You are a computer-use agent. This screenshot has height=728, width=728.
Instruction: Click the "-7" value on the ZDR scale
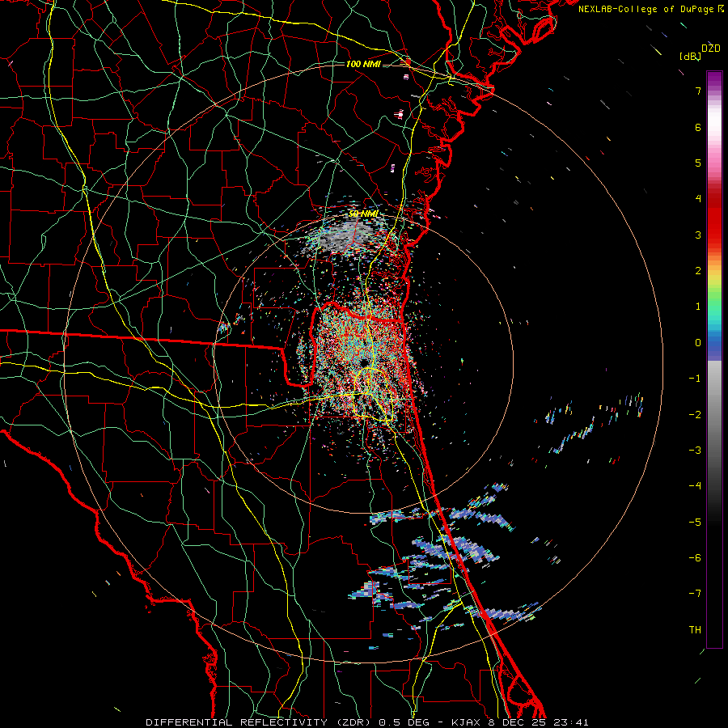[x=695, y=594]
